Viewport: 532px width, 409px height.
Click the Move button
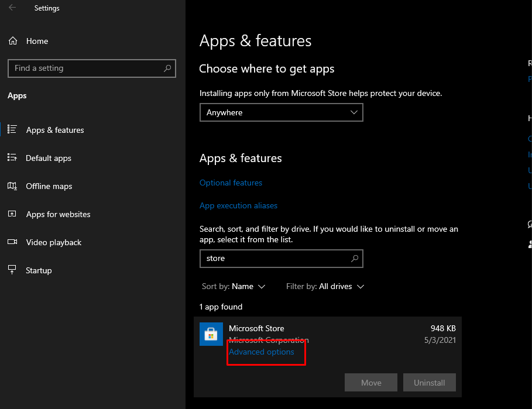click(x=371, y=383)
